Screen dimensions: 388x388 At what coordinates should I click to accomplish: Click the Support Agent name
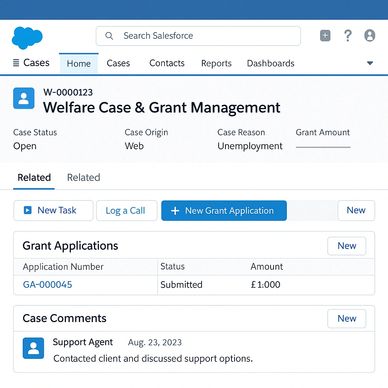(x=83, y=342)
